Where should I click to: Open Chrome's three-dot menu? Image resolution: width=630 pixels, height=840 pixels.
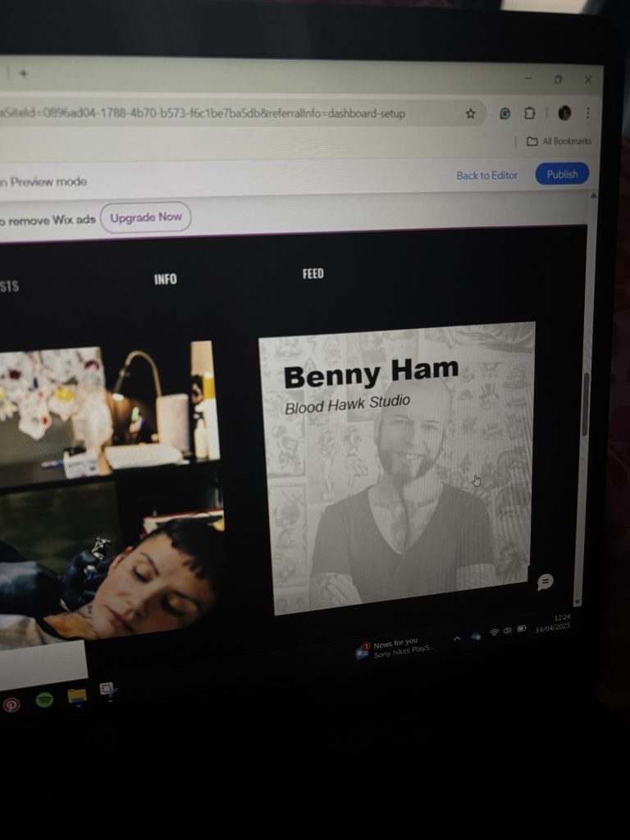tap(588, 113)
